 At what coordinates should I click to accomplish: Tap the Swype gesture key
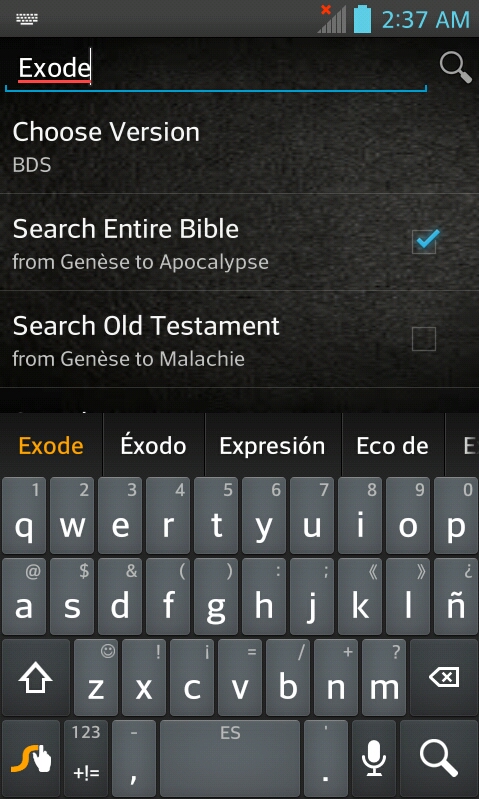[x=31, y=758]
